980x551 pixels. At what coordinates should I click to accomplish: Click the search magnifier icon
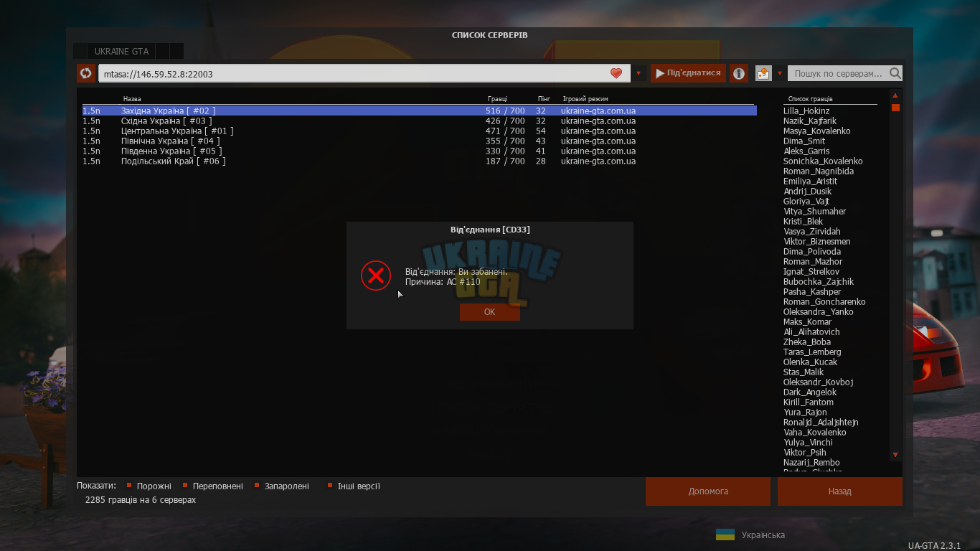895,73
